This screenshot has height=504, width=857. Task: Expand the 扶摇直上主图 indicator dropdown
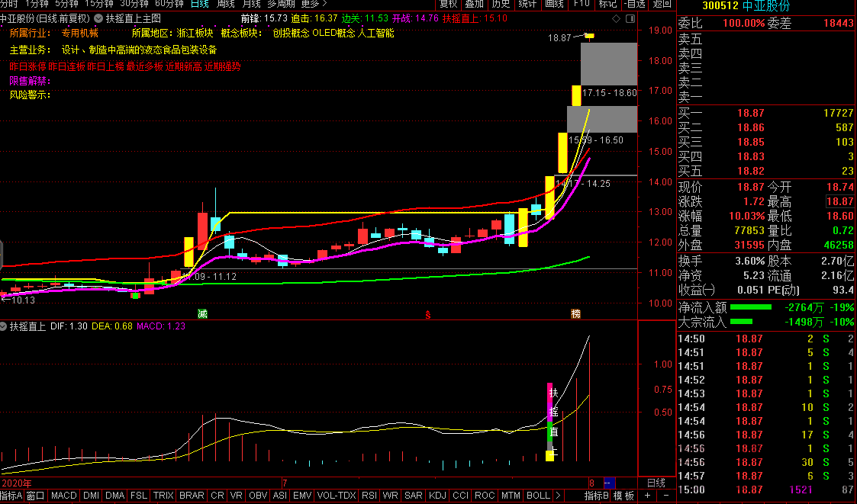coord(99,18)
